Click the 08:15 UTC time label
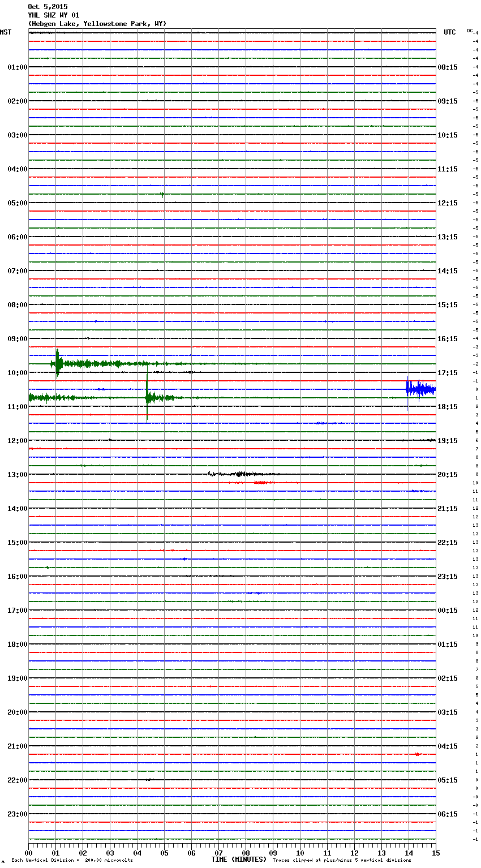Screen dimensions: 481x868 coord(448,67)
